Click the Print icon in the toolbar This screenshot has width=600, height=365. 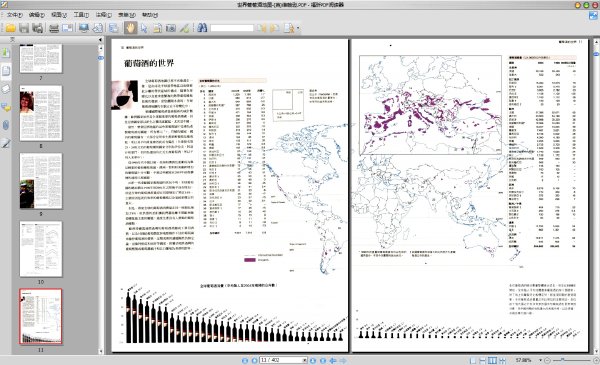click(54, 28)
